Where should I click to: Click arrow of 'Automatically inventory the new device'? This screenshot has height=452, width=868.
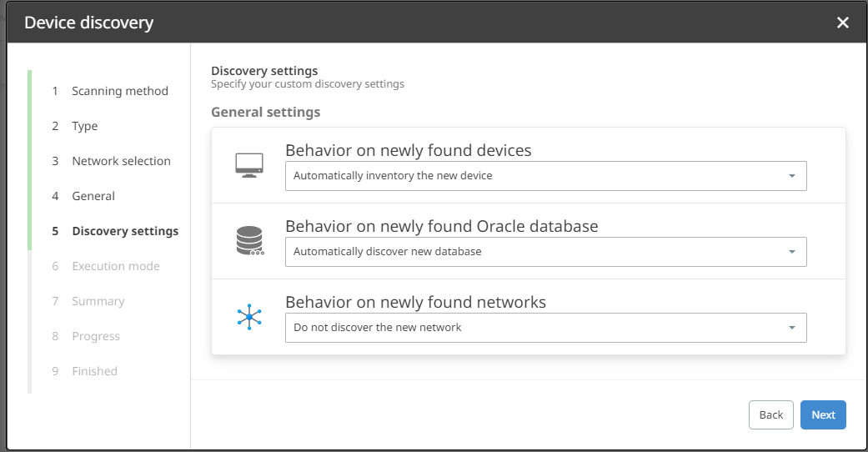coord(791,176)
